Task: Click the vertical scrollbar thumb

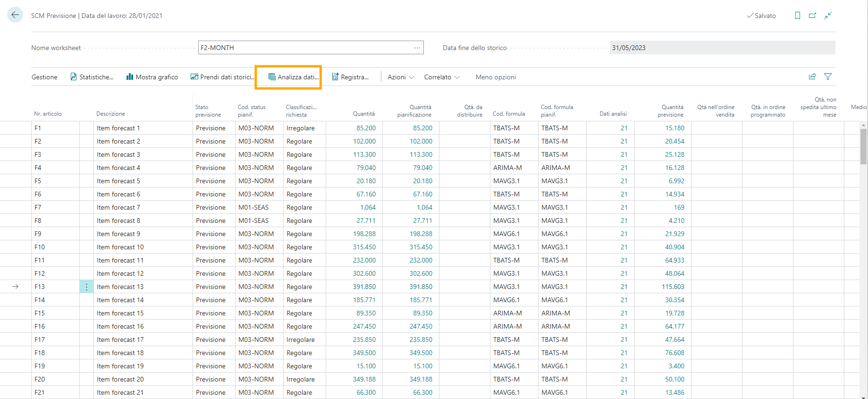Action: (864, 146)
